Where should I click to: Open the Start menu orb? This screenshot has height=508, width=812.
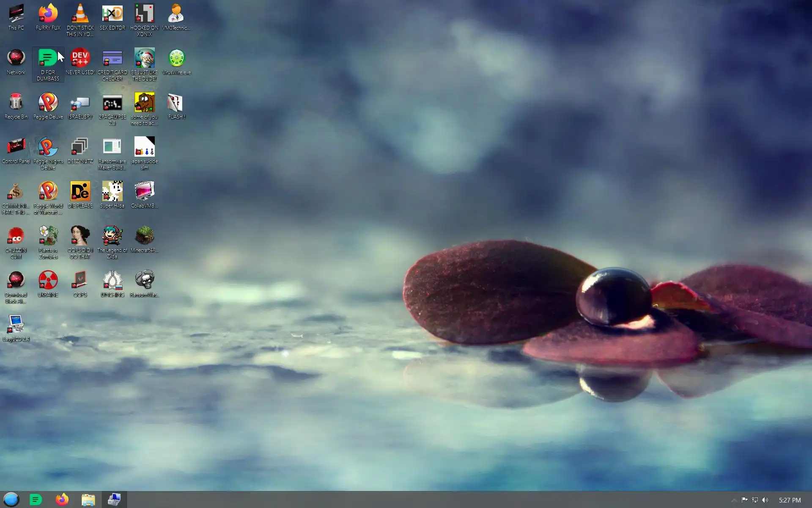(11, 500)
